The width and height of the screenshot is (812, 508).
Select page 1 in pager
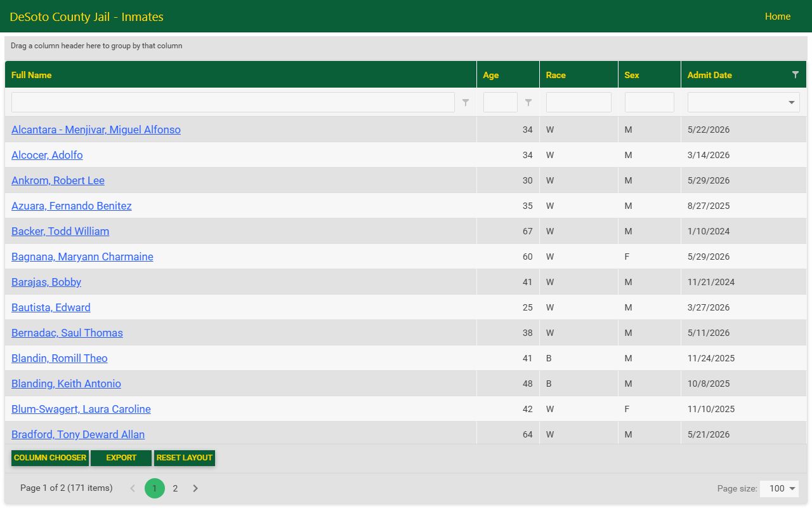coord(154,488)
